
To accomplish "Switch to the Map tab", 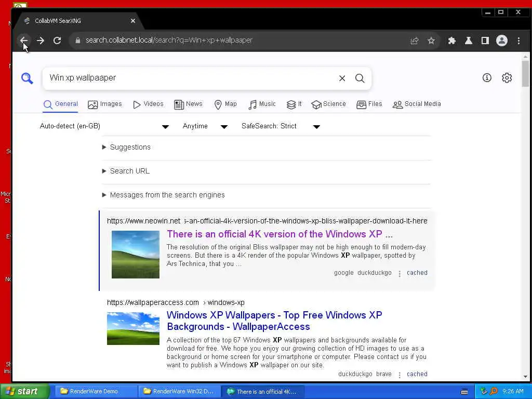I will (x=225, y=104).
